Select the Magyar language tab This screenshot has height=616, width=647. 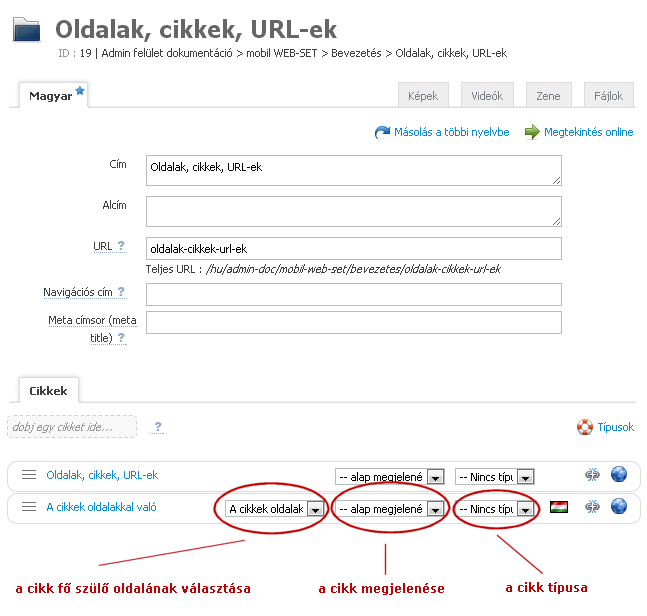click(53, 95)
